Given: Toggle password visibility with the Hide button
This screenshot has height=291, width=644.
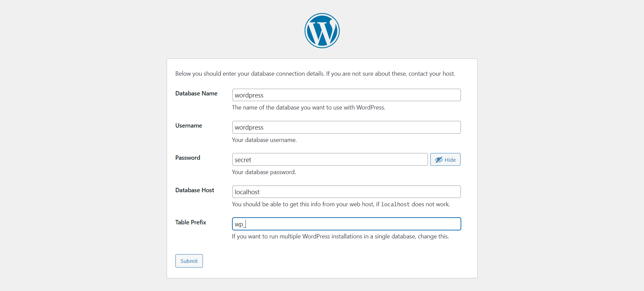Looking at the screenshot, I should coord(445,160).
